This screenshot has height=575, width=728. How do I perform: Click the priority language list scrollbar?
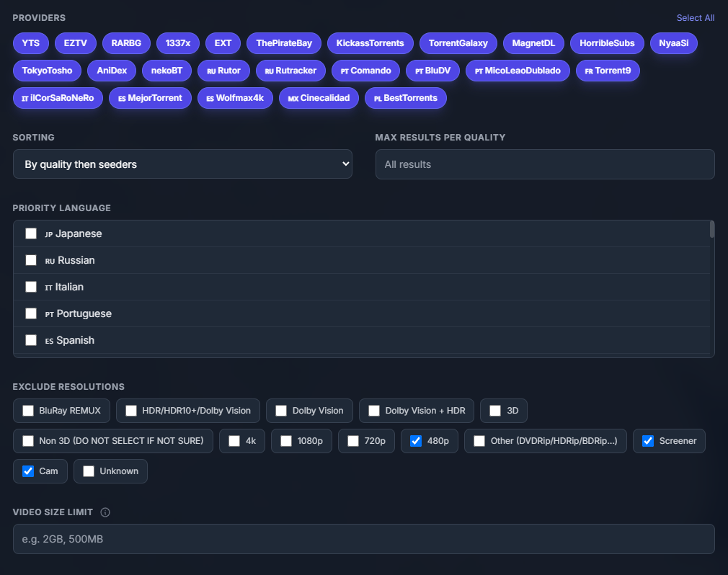click(x=711, y=229)
